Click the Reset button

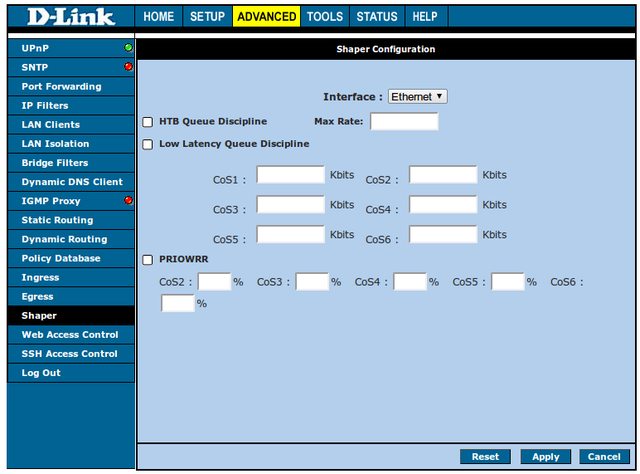tap(485, 456)
